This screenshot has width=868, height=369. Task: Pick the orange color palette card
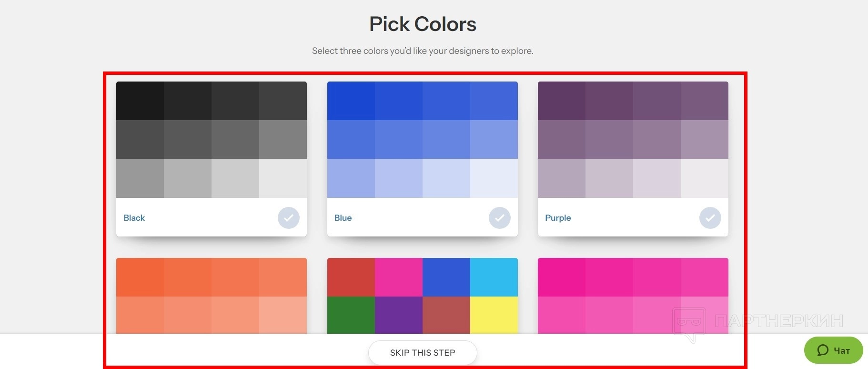(212, 296)
